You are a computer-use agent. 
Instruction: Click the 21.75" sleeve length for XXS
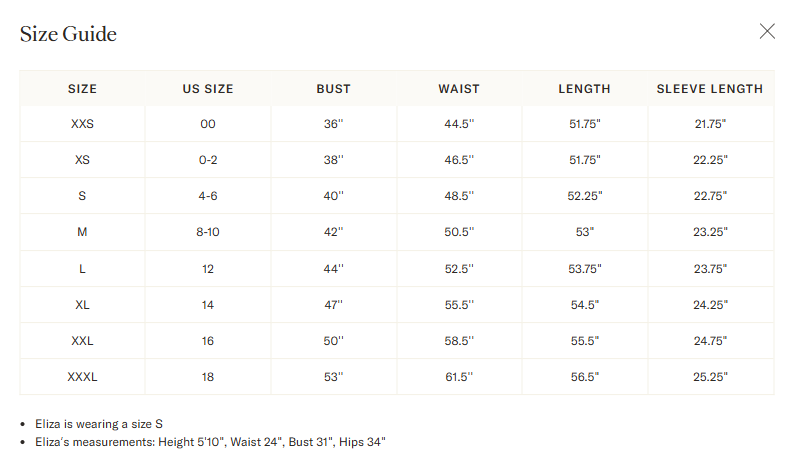[x=710, y=124]
